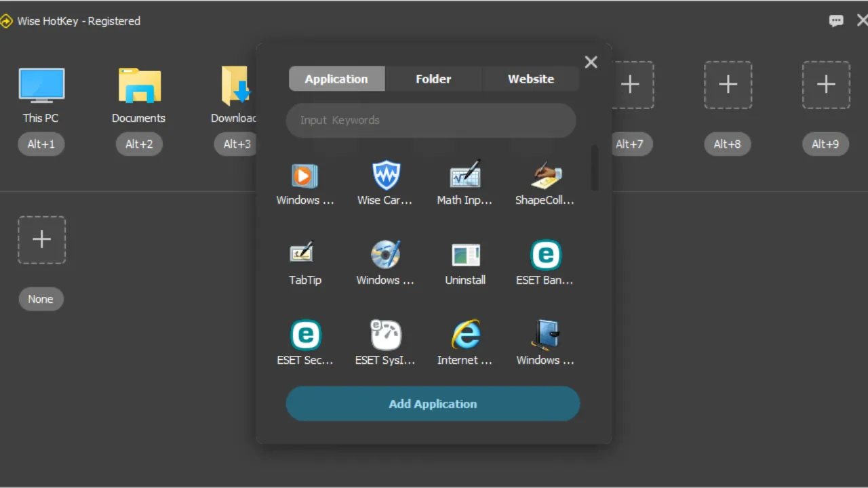This screenshot has width=868, height=488.
Task: Click the Alt+3 hotkey button
Action: pyautogui.click(x=237, y=144)
